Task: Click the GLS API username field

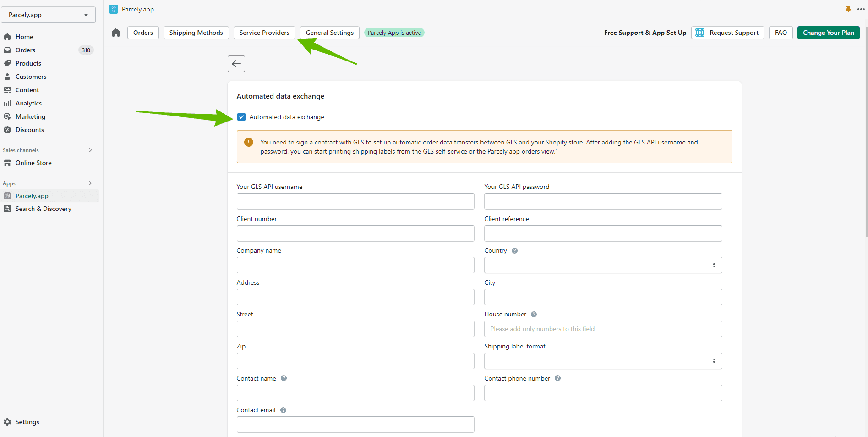Action: pos(355,201)
